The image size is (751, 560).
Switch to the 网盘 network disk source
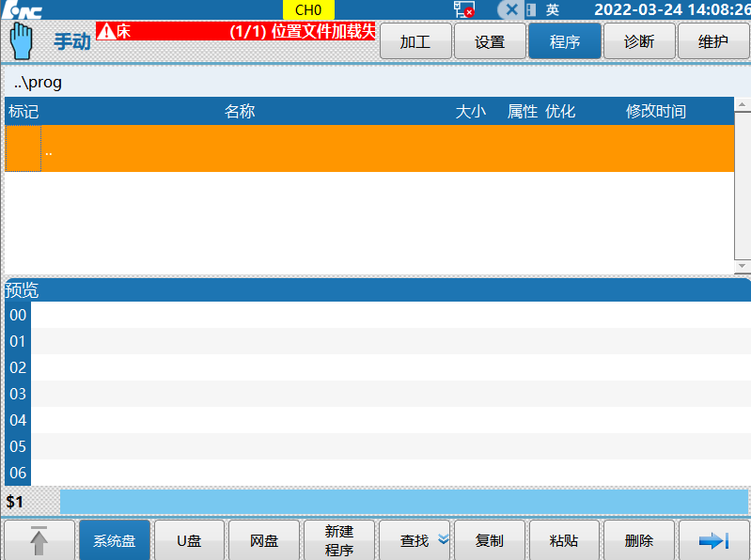[x=264, y=540]
